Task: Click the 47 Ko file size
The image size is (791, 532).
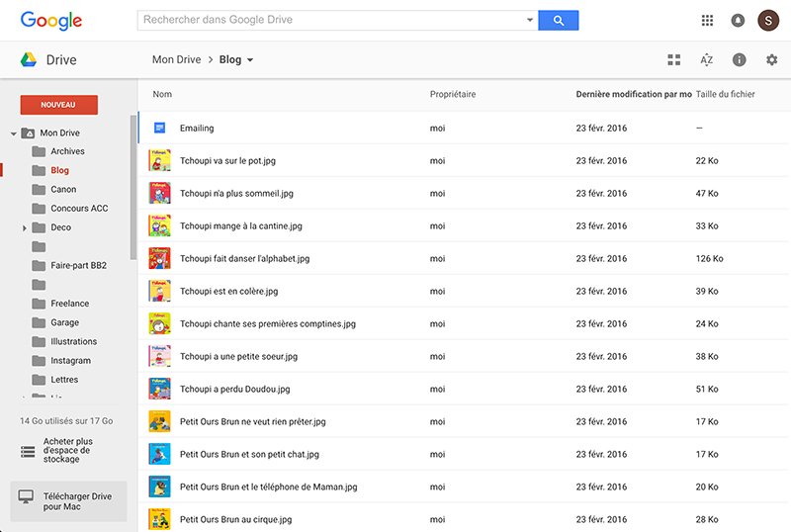Action: (707, 193)
